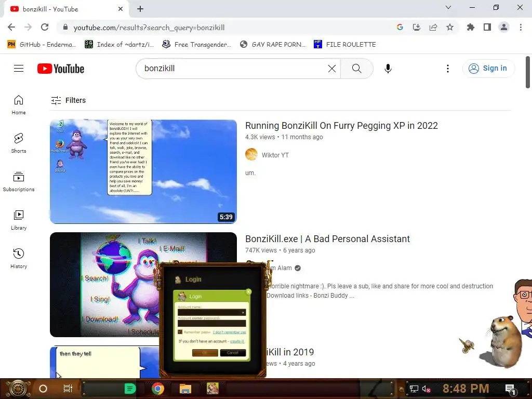Expand the Account name dropdown arrow
Image resolution: width=532 pixels, height=399 pixels.
click(243, 312)
